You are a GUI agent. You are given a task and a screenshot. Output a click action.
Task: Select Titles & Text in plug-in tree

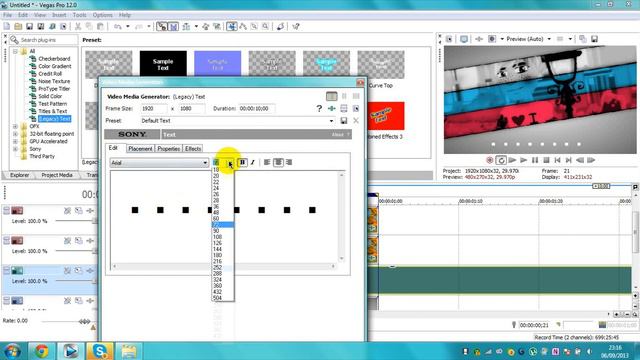[52, 111]
